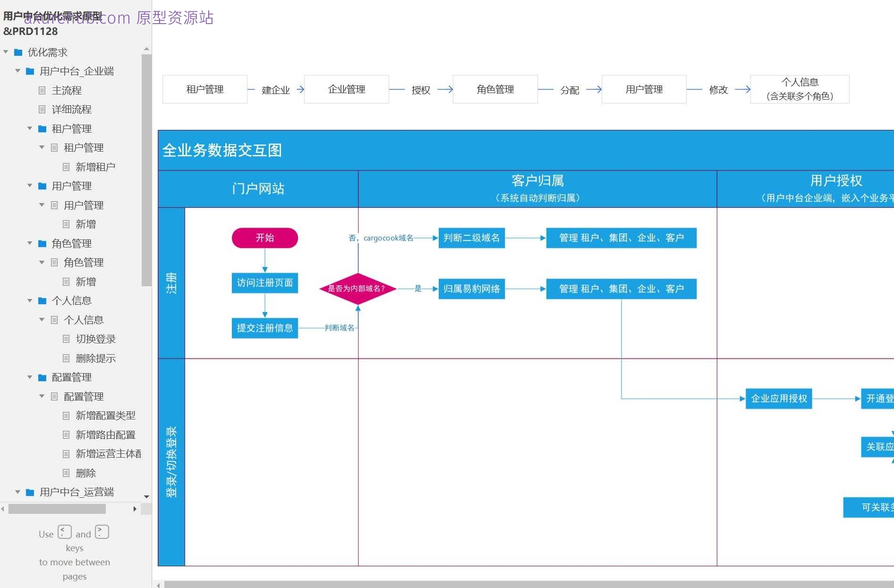
Task: Click sidebar scroll down arrow
Action: pyautogui.click(x=146, y=496)
